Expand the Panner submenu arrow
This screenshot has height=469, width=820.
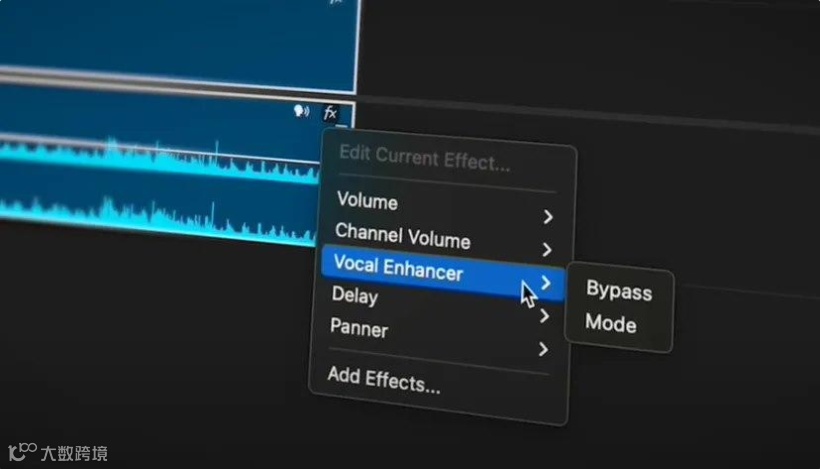click(543, 349)
